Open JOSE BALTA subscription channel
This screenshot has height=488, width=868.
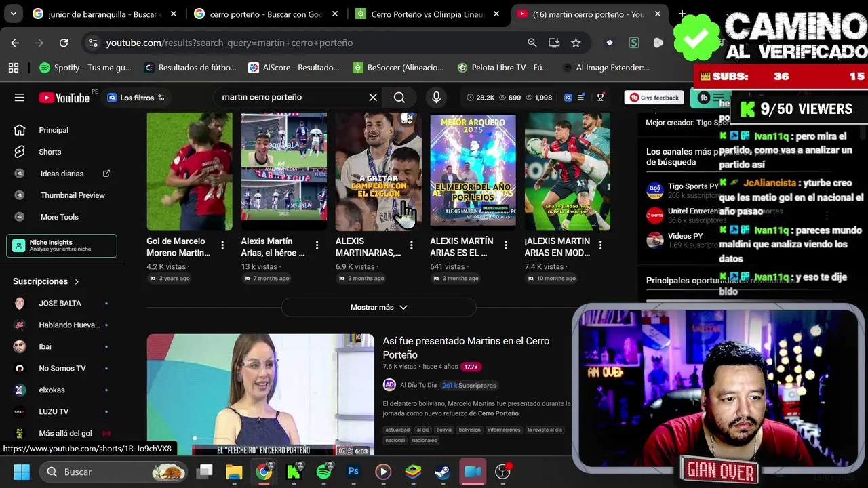point(60,304)
